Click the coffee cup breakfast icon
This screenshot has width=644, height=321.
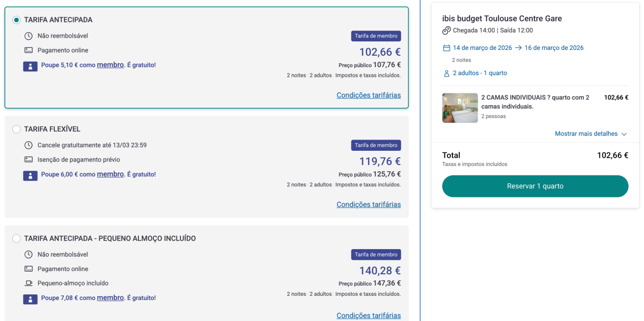(28, 283)
